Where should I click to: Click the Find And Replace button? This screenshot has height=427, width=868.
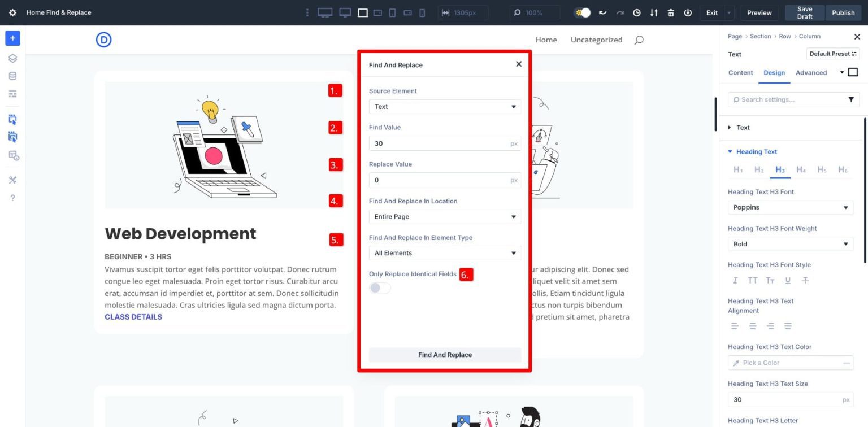445,355
